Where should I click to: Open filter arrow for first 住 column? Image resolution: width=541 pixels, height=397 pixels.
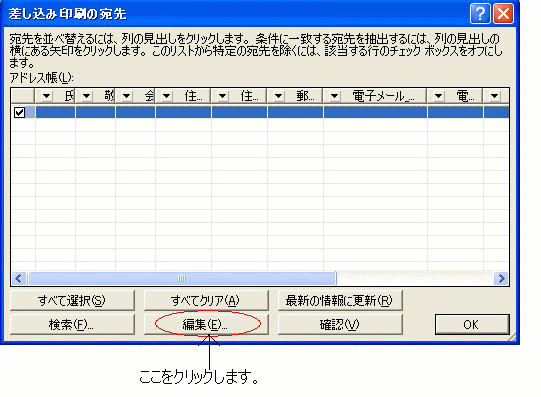click(x=166, y=96)
